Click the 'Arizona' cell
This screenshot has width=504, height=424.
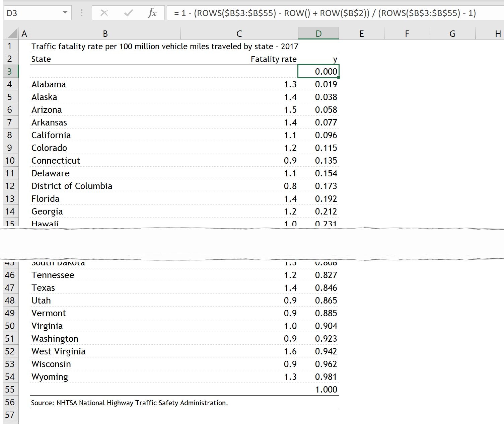coord(105,110)
